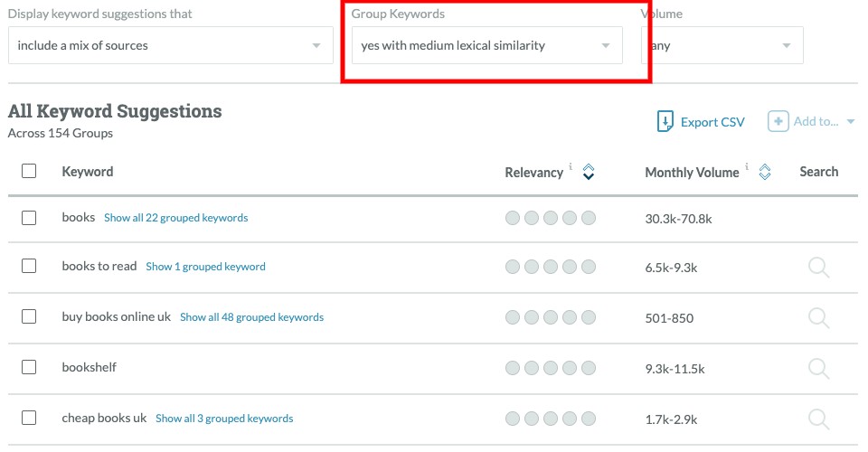Expand the Add to menu arrow
Viewport: 868px width, 452px height.
[851, 122]
